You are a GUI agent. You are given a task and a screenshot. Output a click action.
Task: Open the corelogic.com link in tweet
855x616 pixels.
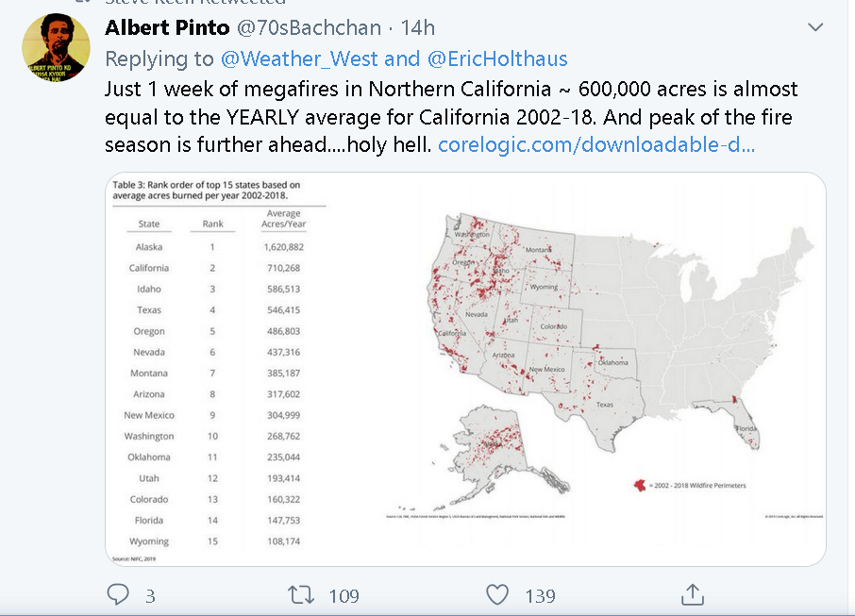(596, 144)
